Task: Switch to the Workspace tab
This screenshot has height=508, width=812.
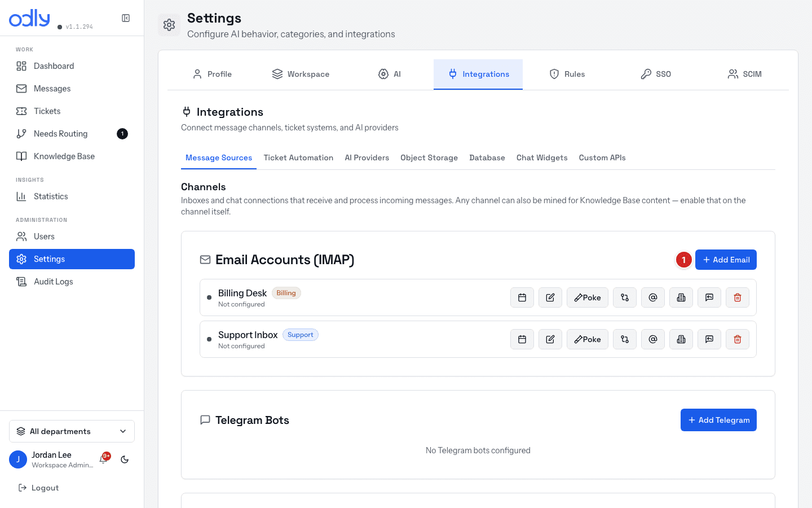Action: [301, 74]
